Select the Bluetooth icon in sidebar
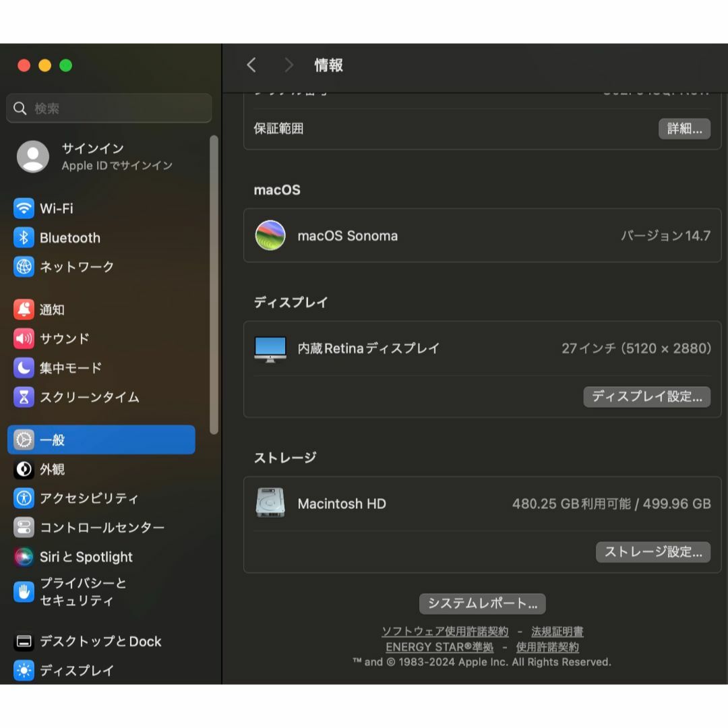Image resolution: width=728 pixels, height=728 pixels. click(24, 238)
